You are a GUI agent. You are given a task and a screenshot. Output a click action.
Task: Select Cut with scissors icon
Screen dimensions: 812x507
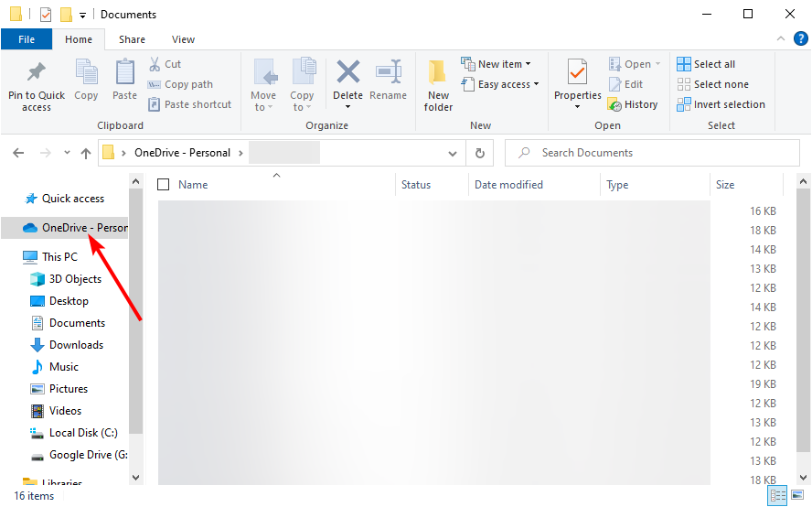point(166,64)
